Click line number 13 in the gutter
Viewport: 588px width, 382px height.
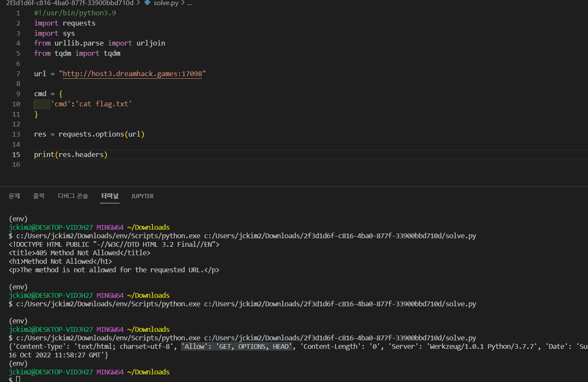(x=16, y=134)
